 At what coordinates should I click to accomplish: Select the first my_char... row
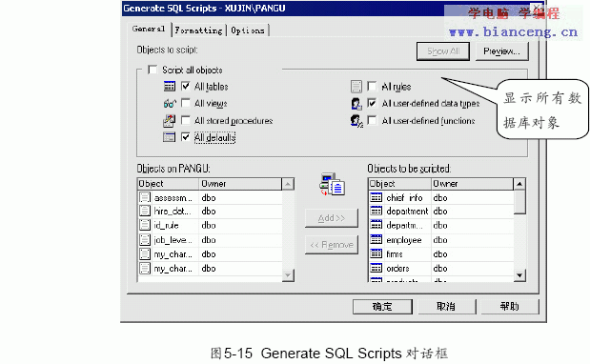click(x=210, y=254)
